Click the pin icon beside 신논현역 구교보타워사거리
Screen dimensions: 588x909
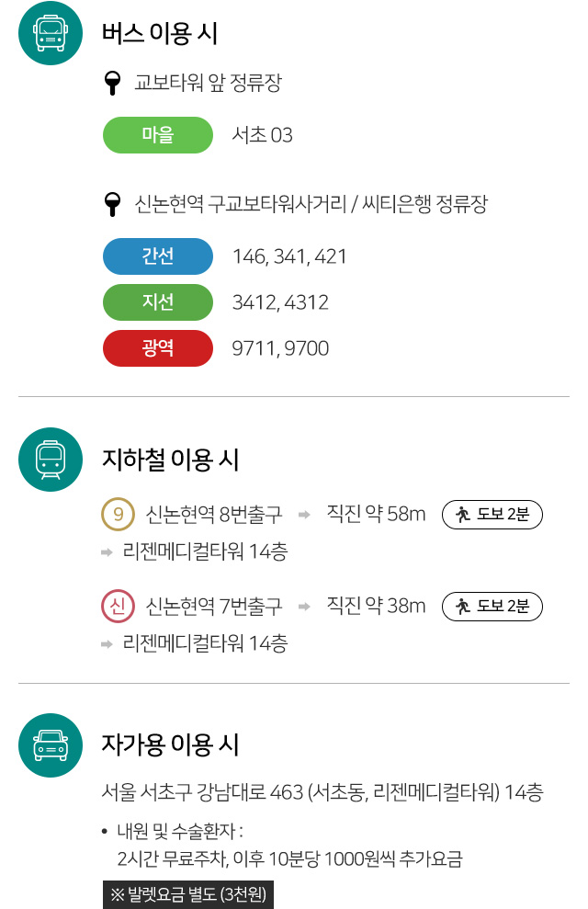[x=113, y=204]
